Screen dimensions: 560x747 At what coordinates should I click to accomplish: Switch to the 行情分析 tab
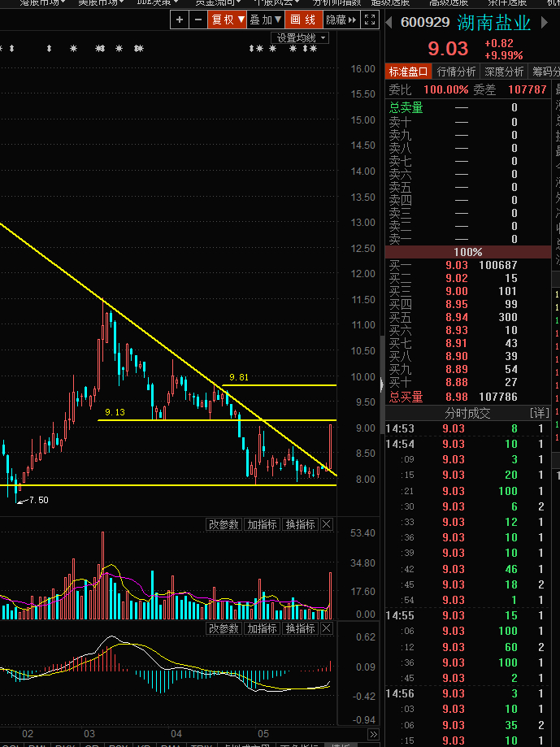[456, 72]
